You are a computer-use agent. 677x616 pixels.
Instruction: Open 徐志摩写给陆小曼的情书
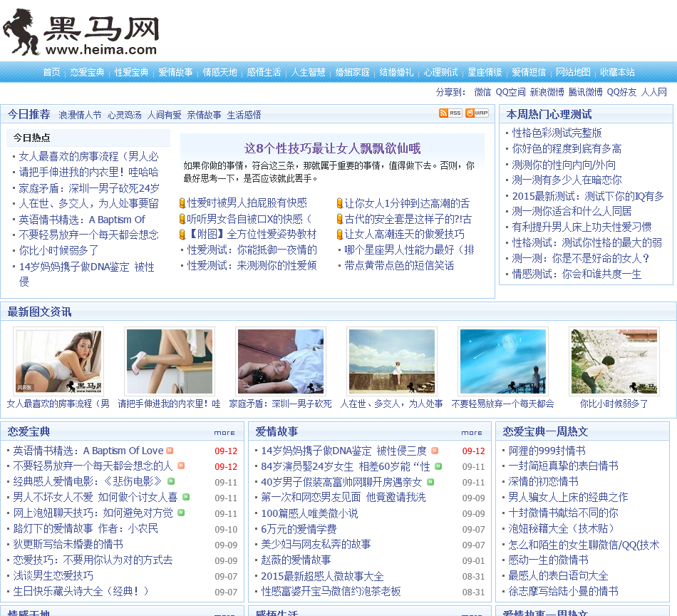(563, 591)
